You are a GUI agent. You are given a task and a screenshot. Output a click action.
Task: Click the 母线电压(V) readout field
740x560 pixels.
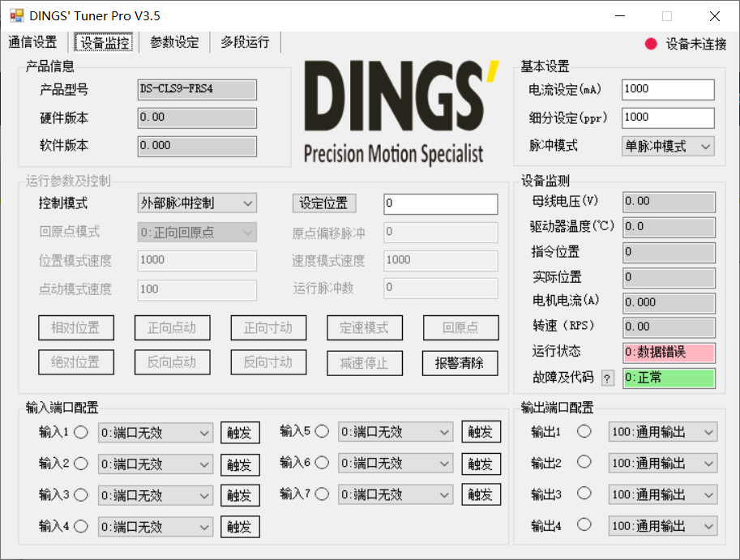[669, 202]
